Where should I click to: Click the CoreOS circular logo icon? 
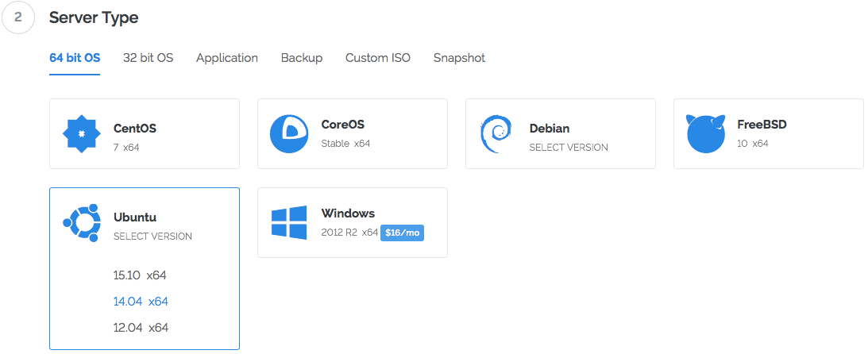tap(289, 134)
